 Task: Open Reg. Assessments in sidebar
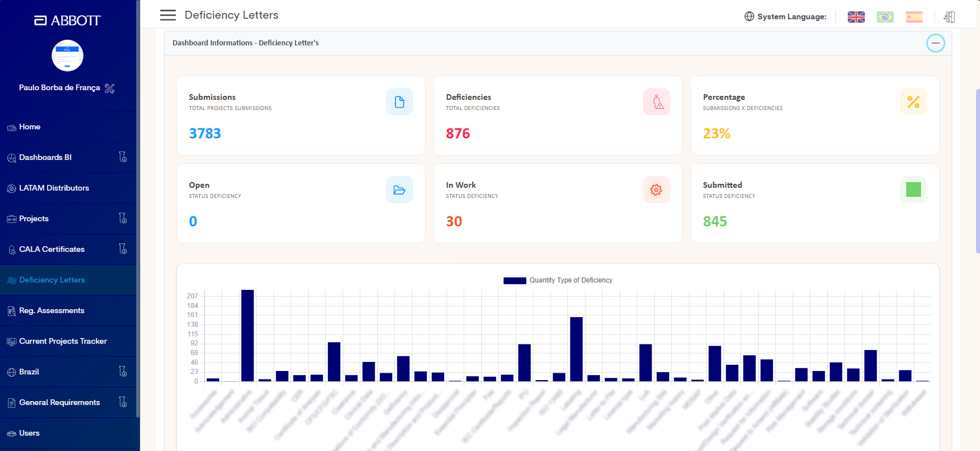[68, 311]
